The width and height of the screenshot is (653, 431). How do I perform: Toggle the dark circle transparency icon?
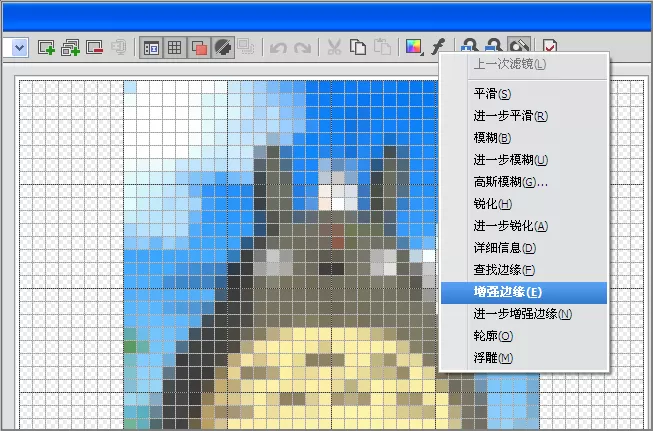223,47
